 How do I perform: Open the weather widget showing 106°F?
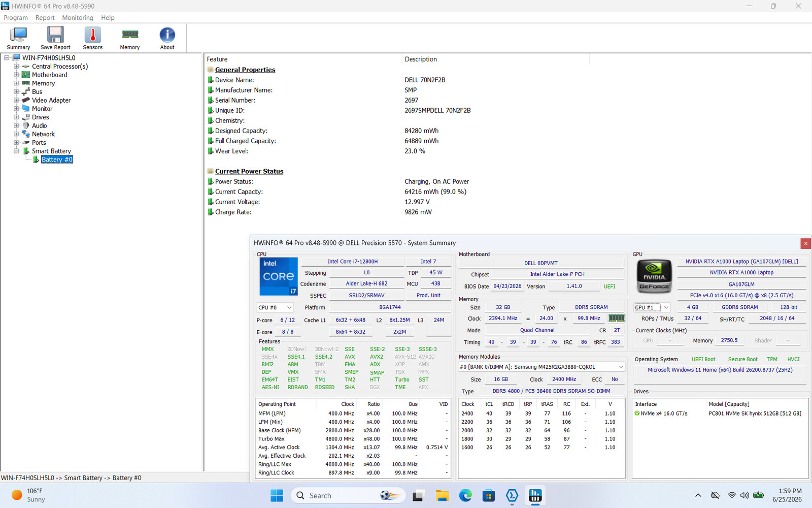pyautogui.click(x=29, y=495)
